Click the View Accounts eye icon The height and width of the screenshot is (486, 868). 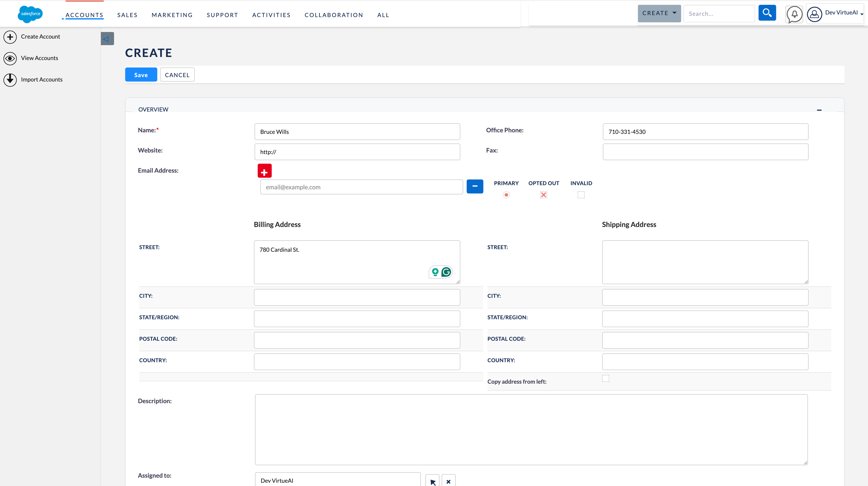tap(10, 58)
